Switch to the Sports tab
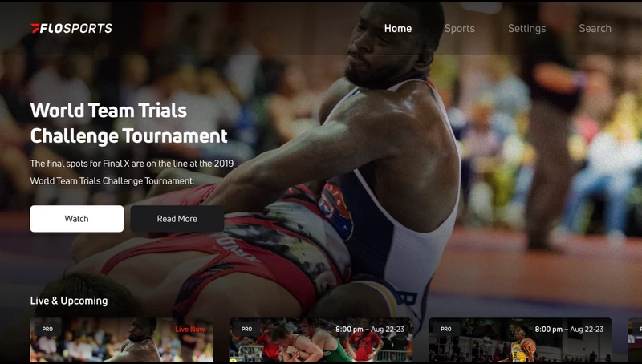Image resolution: width=642 pixels, height=364 pixels. point(459,29)
